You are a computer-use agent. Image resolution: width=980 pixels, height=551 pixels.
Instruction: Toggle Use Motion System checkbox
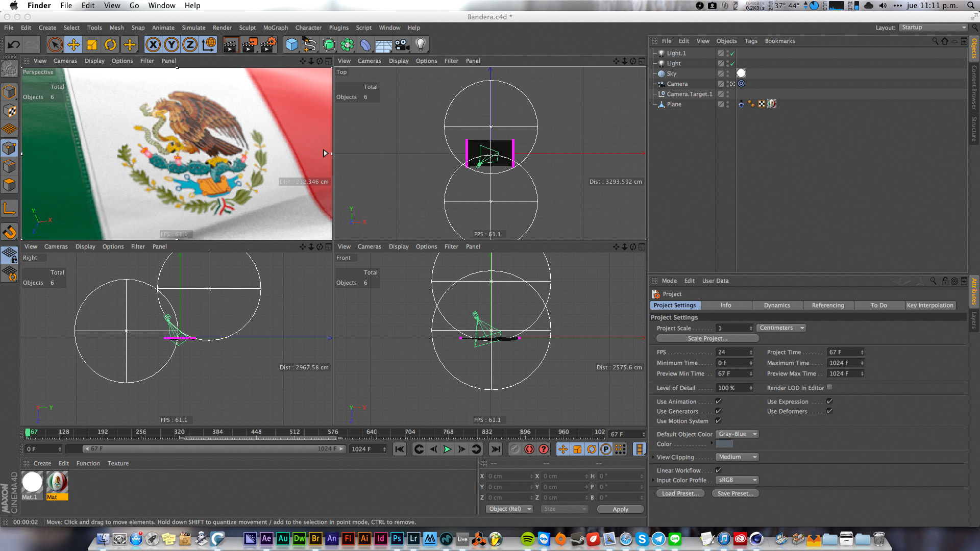[x=718, y=421]
